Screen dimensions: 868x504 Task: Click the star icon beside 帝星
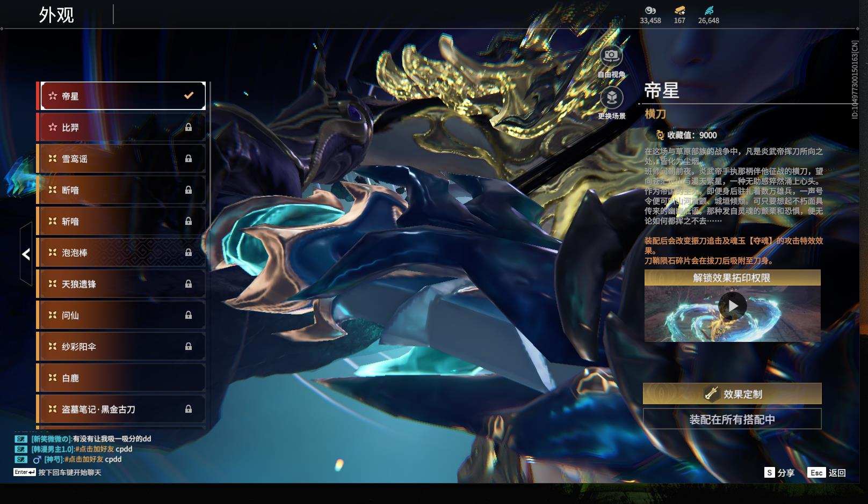pyautogui.click(x=53, y=96)
